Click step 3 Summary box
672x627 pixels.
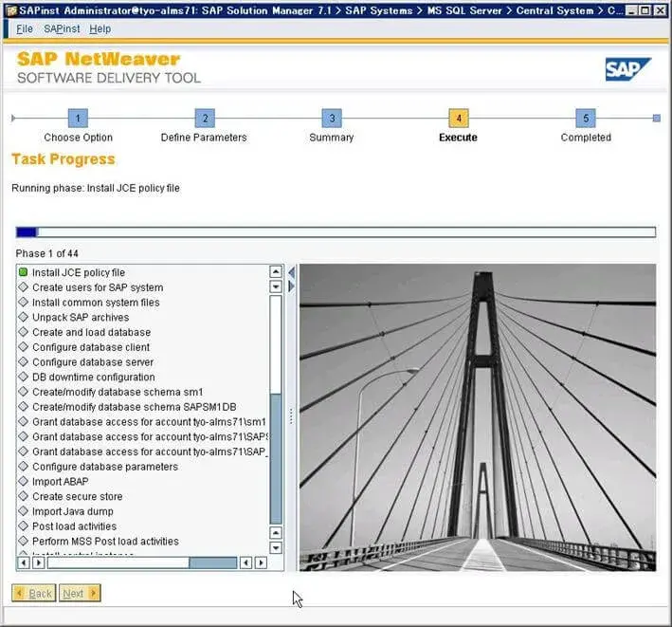(x=332, y=118)
